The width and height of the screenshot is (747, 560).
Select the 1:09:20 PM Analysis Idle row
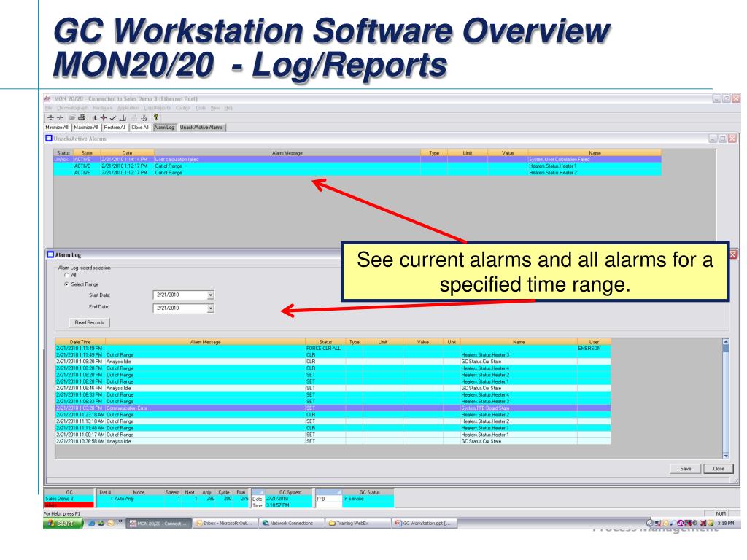click(333, 362)
